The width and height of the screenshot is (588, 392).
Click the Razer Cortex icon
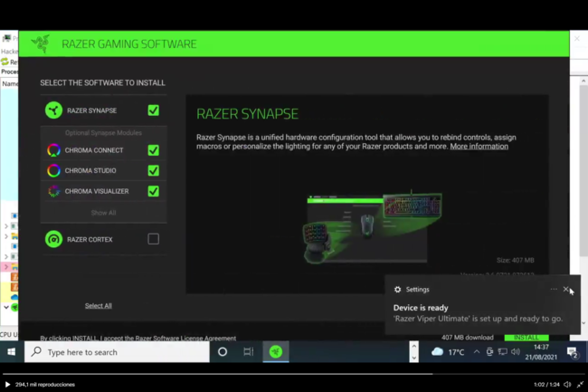point(53,239)
